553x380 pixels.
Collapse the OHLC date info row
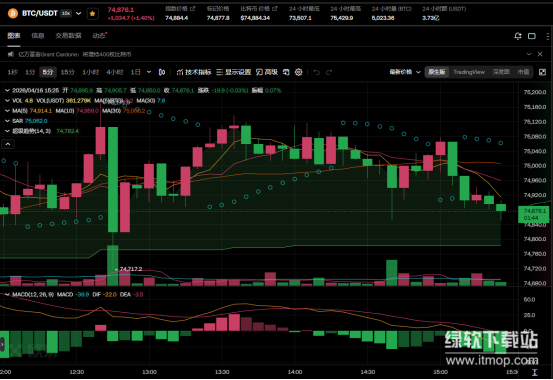[x=7, y=91]
